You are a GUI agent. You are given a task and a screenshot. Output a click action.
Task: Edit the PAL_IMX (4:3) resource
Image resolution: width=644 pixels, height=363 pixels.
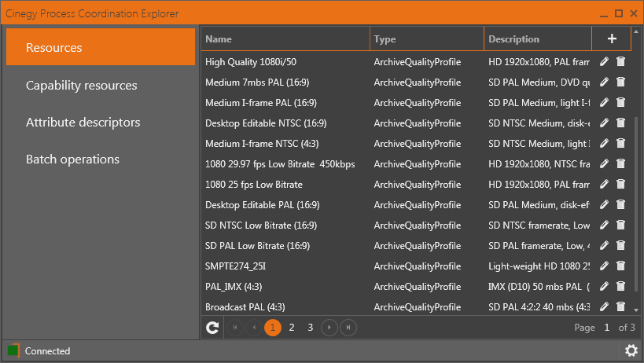[604, 286]
